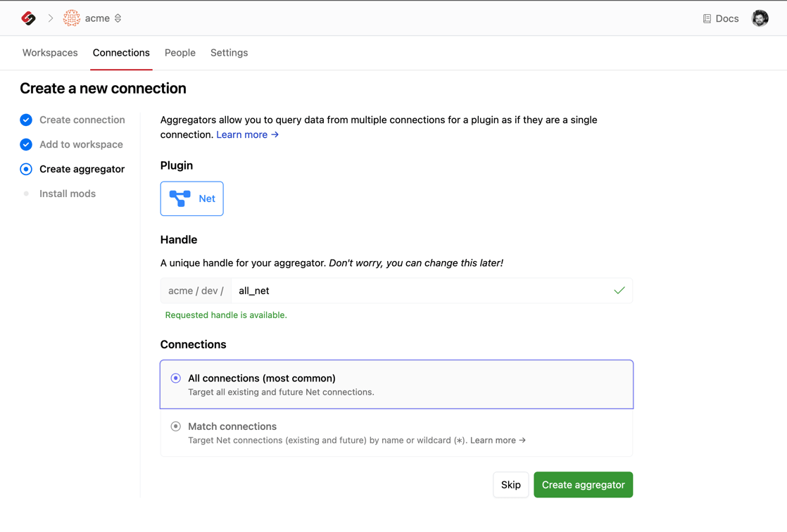Select the All connections radio option
The width and height of the screenshot is (787, 532).
[x=176, y=379]
